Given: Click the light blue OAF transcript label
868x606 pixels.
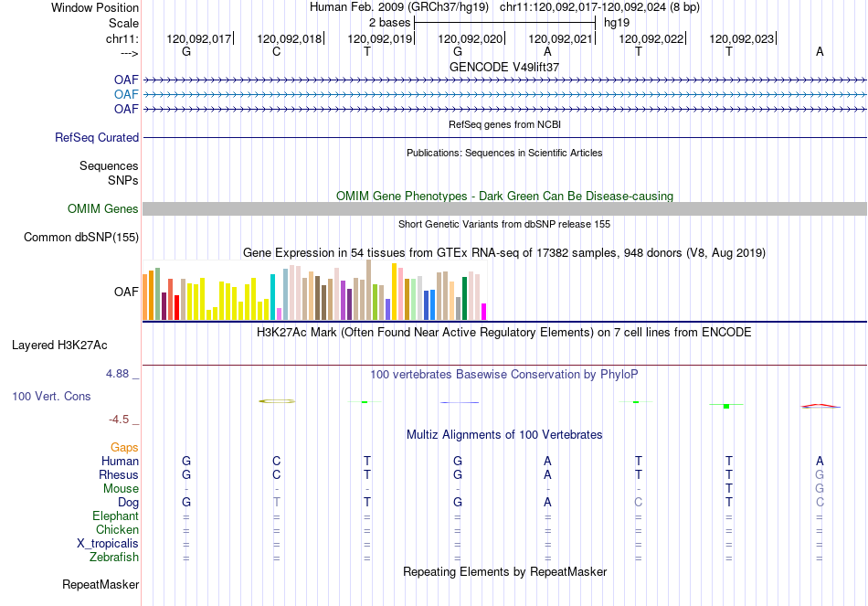Looking at the screenshot, I should coord(126,94).
